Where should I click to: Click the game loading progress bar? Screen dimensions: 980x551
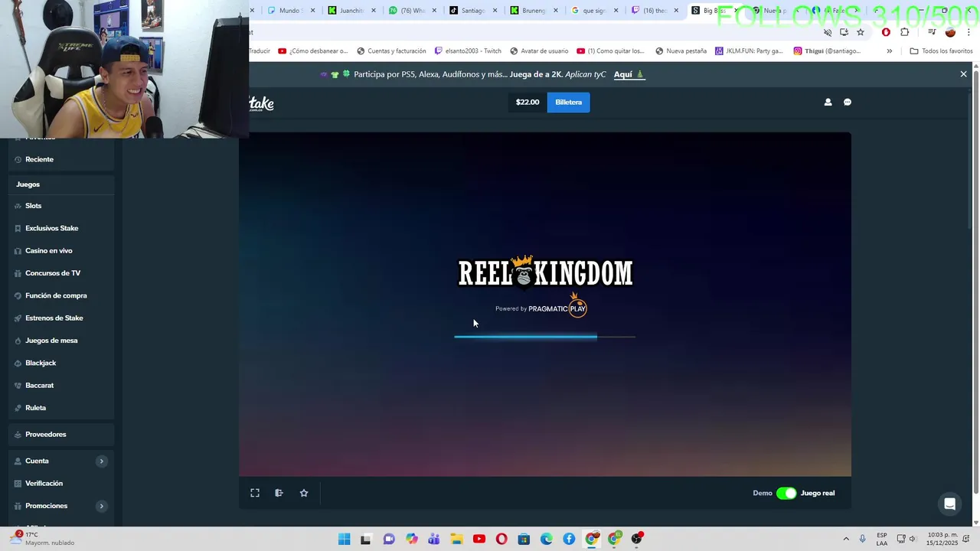[544, 337]
